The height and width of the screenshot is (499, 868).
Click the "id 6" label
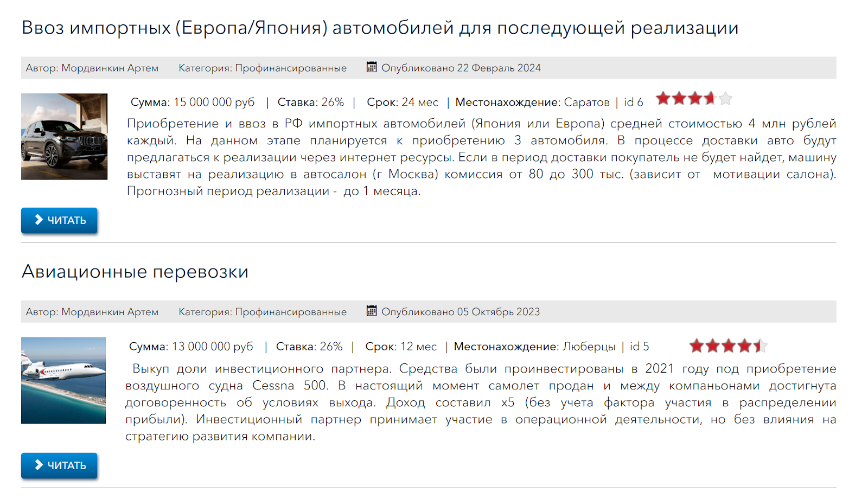point(634,102)
